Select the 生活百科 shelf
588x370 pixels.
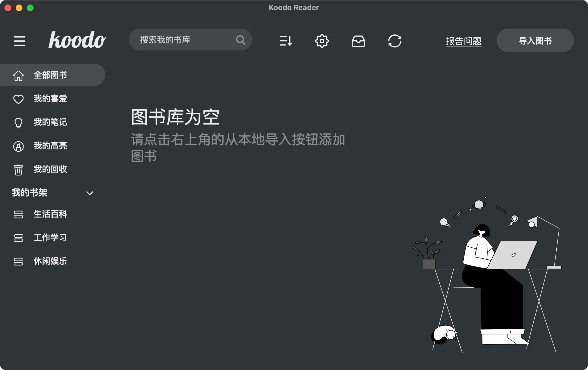click(53, 214)
